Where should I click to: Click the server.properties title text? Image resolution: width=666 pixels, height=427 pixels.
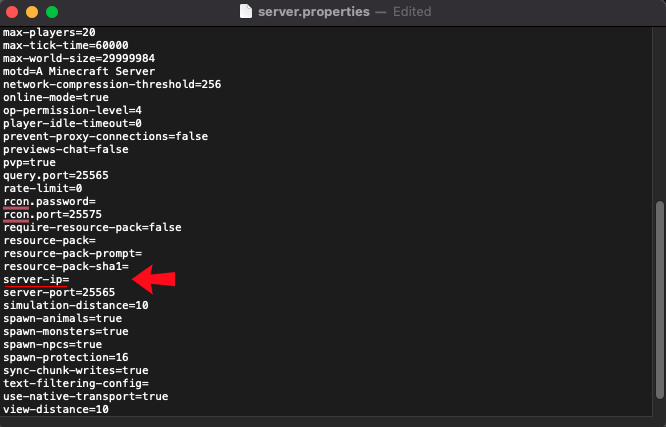click(313, 12)
